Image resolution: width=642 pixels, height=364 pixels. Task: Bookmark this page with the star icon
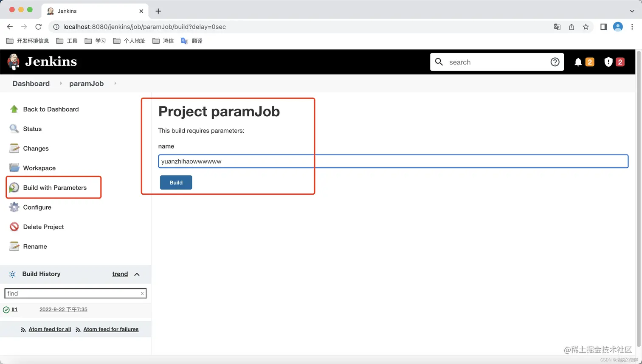point(586,27)
